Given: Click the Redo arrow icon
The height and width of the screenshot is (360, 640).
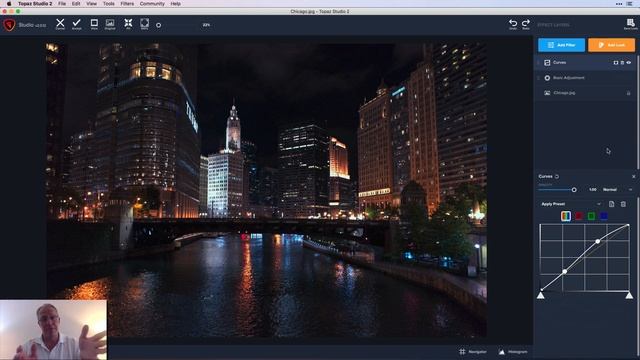Looking at the screenshot, I should click(x=526, y=24).
